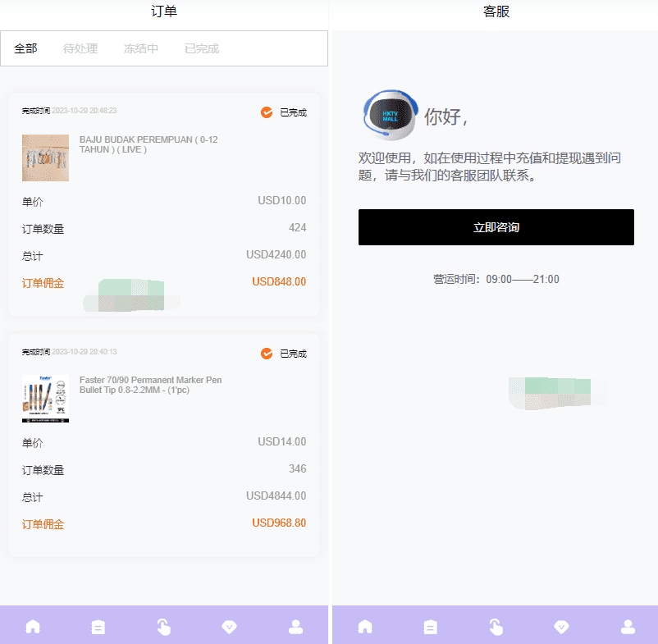This screenshot has height=644, width=658.
Task: Click the orange 已完成 checkmark on the Marker Pen order
Action: click(267, 354)
